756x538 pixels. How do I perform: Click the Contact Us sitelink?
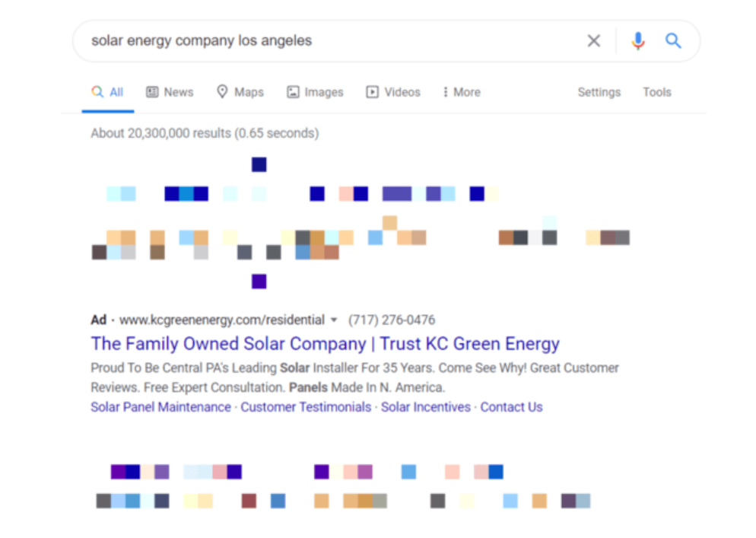[511, 407]
